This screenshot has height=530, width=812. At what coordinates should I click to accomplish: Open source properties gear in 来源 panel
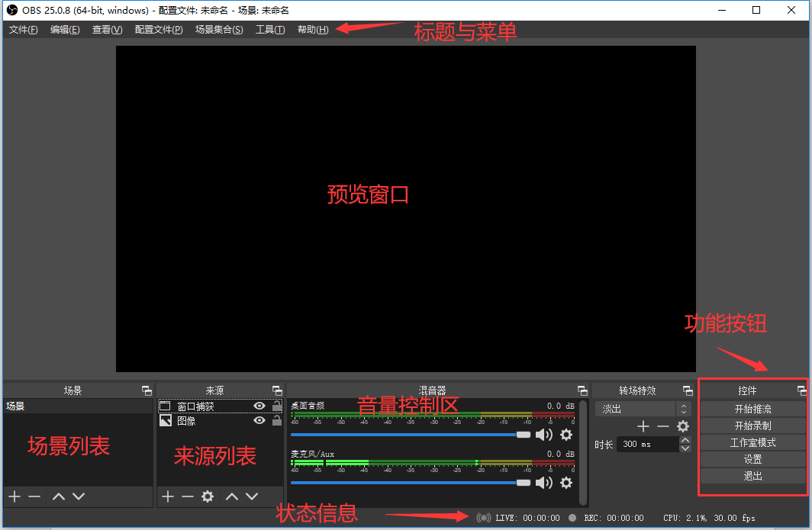tap(208, 496)
